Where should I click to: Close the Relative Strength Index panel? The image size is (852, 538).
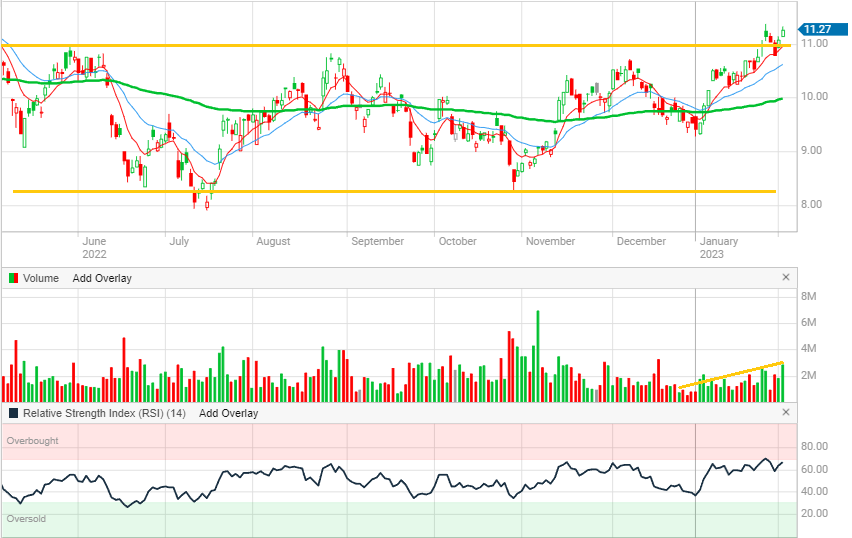785,412
